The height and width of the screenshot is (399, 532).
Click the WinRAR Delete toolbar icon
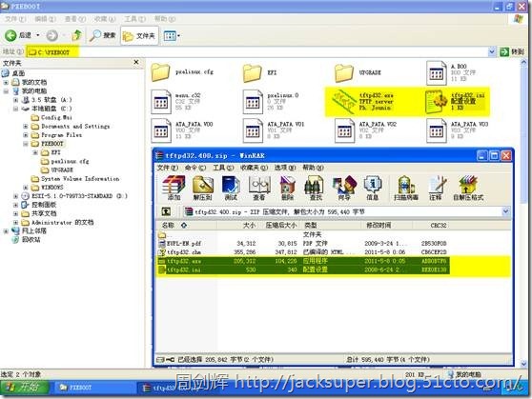287,188
